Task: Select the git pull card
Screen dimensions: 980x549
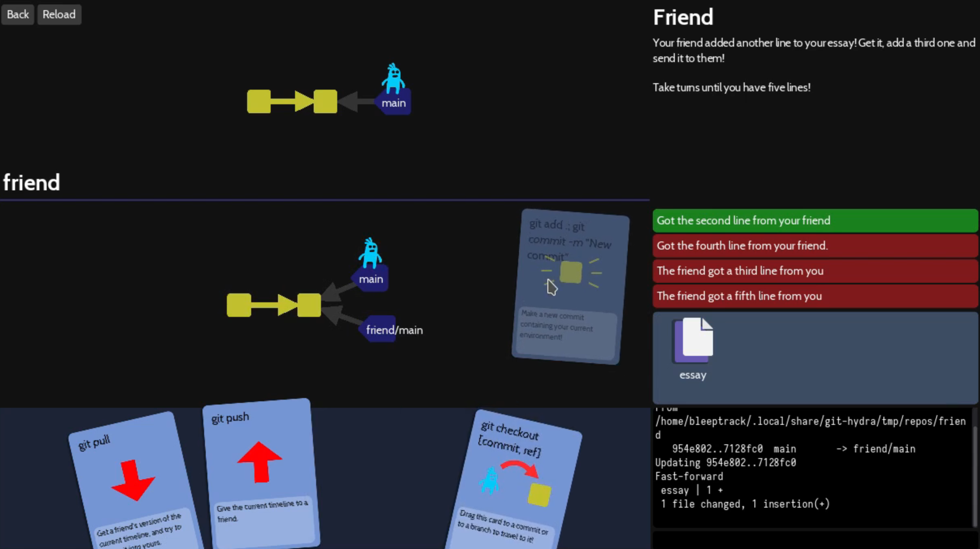Action: click(134, 481)
